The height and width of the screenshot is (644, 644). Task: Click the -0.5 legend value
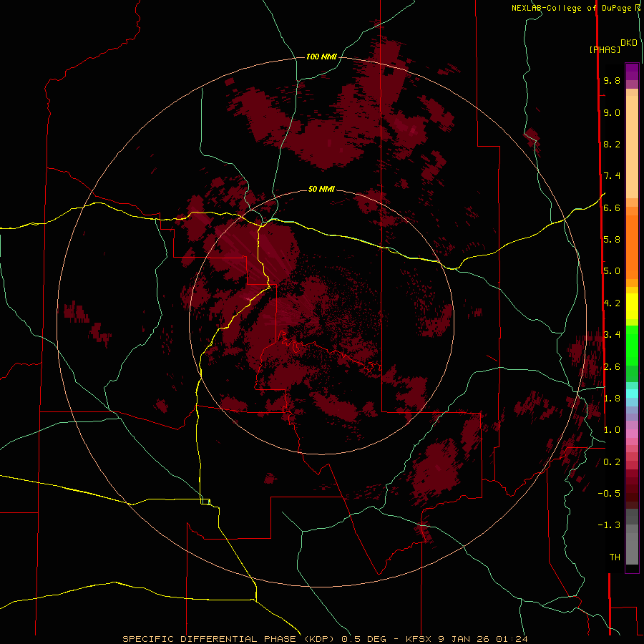click(609, 494)
